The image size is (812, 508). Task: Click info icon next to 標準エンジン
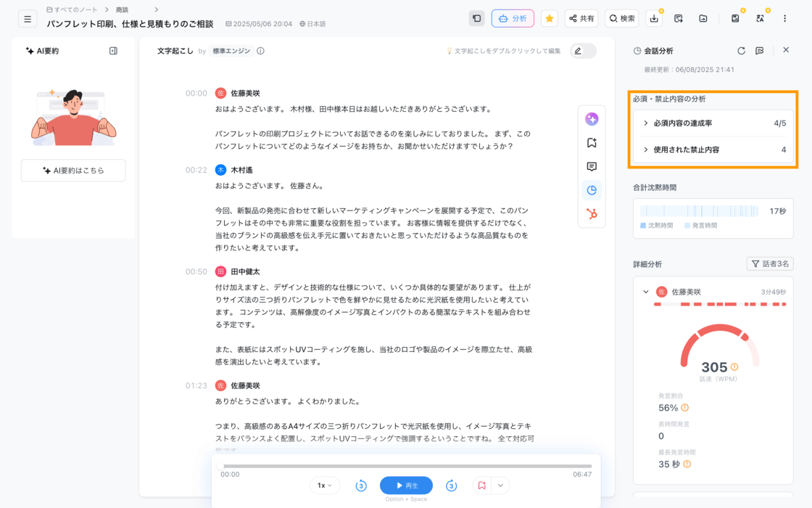point(260,51)
